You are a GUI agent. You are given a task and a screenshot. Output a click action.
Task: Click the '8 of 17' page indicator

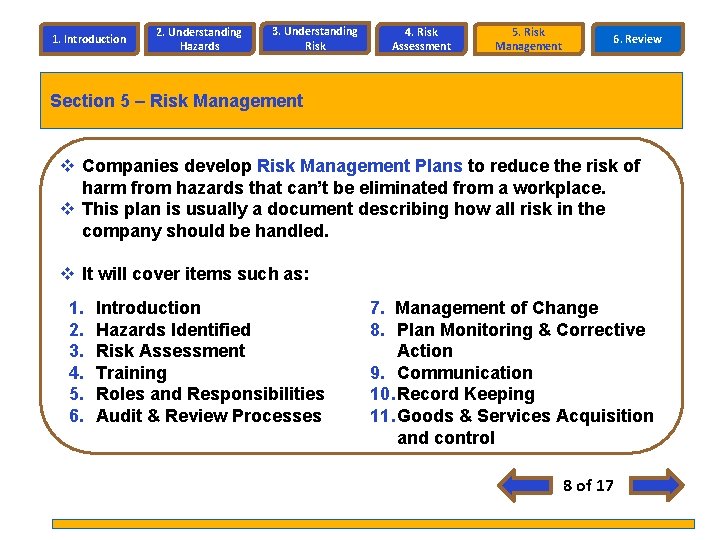tap(588, 485)
